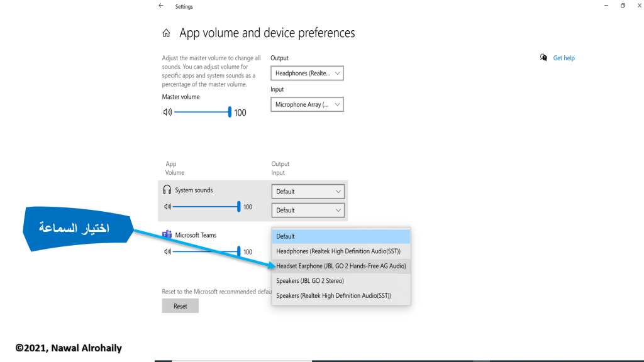Open the Get help link
This screenshot has width=644, height=362.
point(563,58)
